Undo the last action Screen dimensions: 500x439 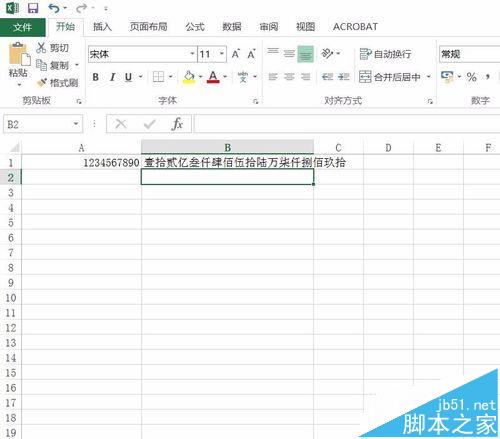point(54,8)
